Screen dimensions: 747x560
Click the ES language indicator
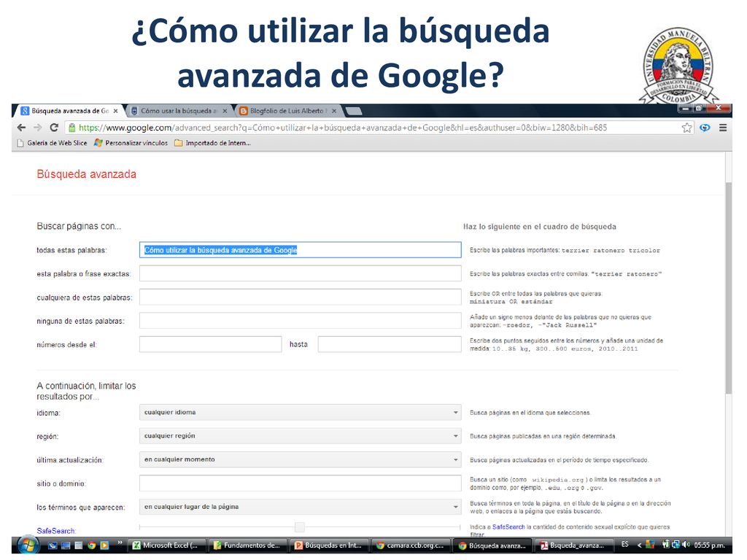pyautogui.click(x=624, y=544)
